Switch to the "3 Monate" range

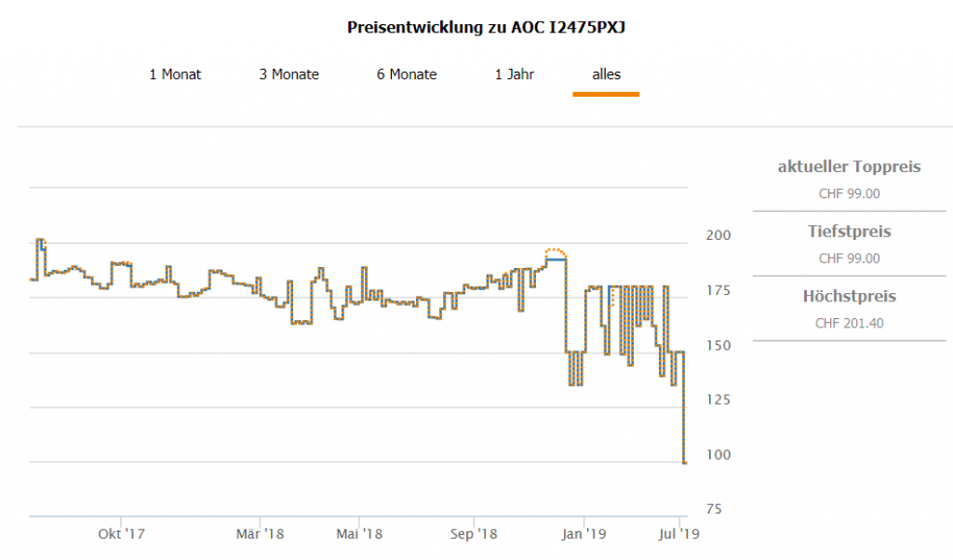pyautogui.click(x=289, y=74)
